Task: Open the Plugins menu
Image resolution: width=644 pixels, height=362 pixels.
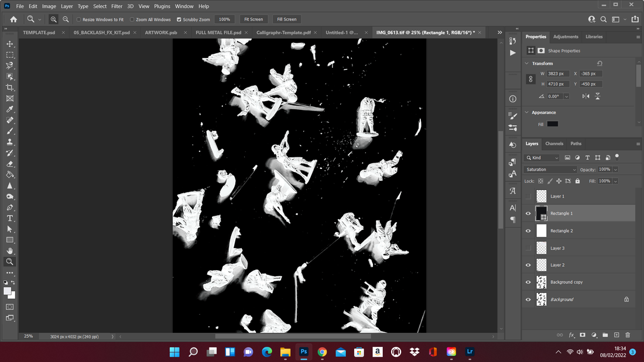Action: click(162, 6)
